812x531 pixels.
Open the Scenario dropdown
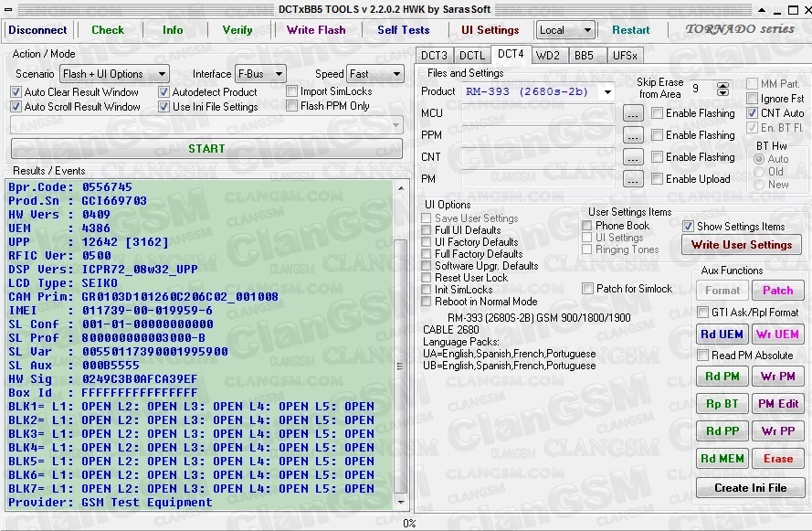point(114,74)
